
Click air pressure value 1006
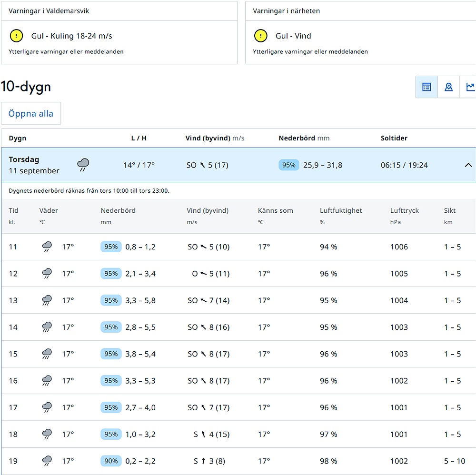(399, 247)
